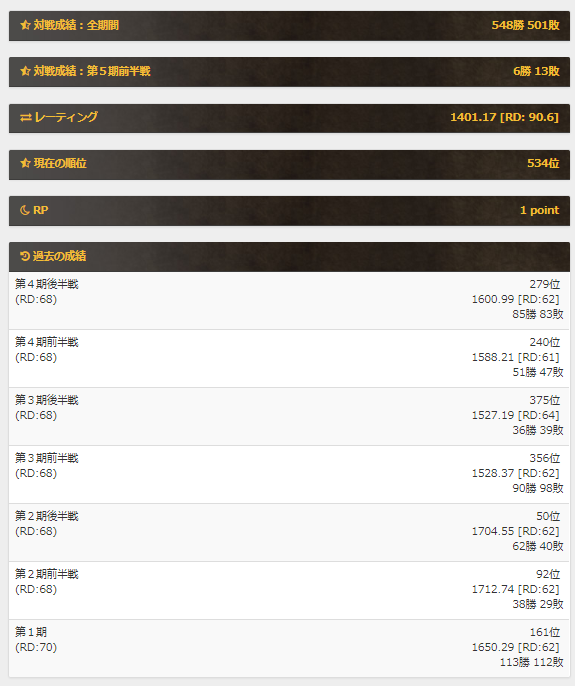Open the 第1期 record row
Viewport: 575px width, 686px height.
click(x=289, y=648)
